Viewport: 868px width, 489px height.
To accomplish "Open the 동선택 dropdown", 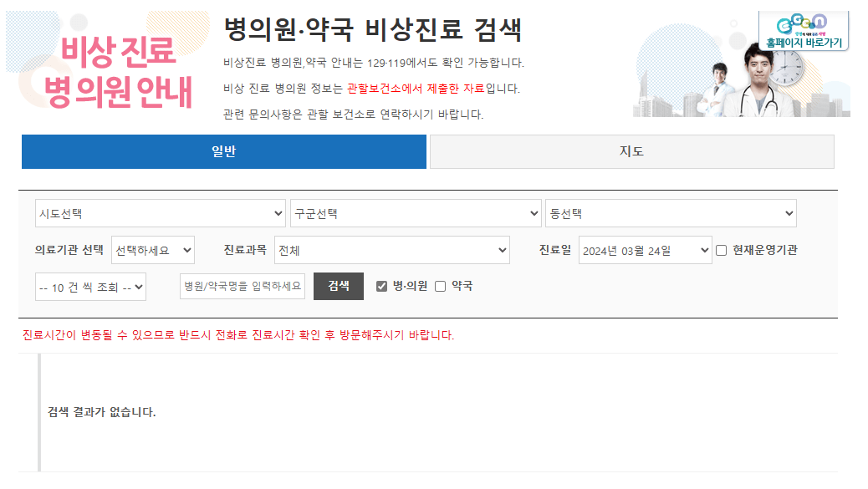I will tap(671, 213).
